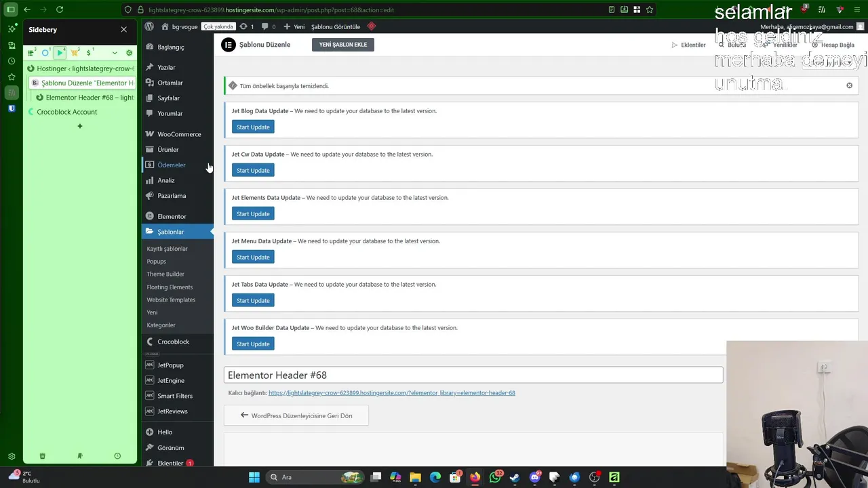Reload the browser page

point(60,9)
